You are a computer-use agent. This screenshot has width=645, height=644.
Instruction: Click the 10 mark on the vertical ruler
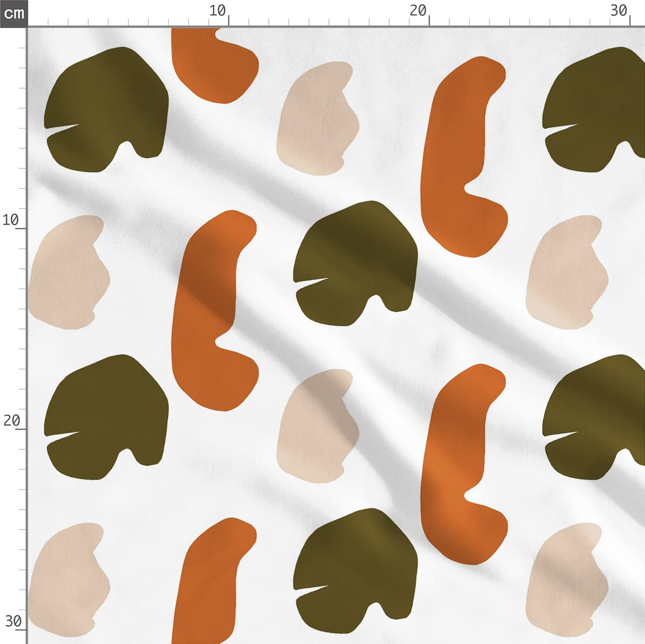click(11, 220)
